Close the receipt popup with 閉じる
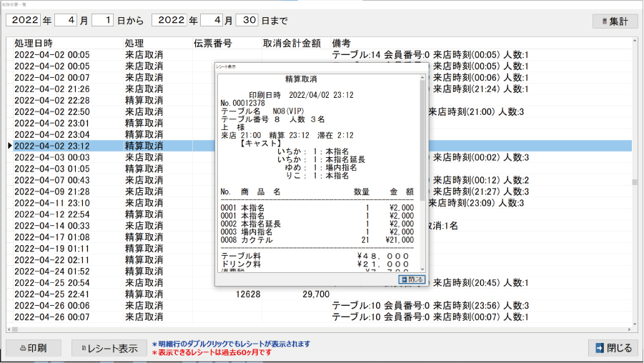 pos(412,279)
